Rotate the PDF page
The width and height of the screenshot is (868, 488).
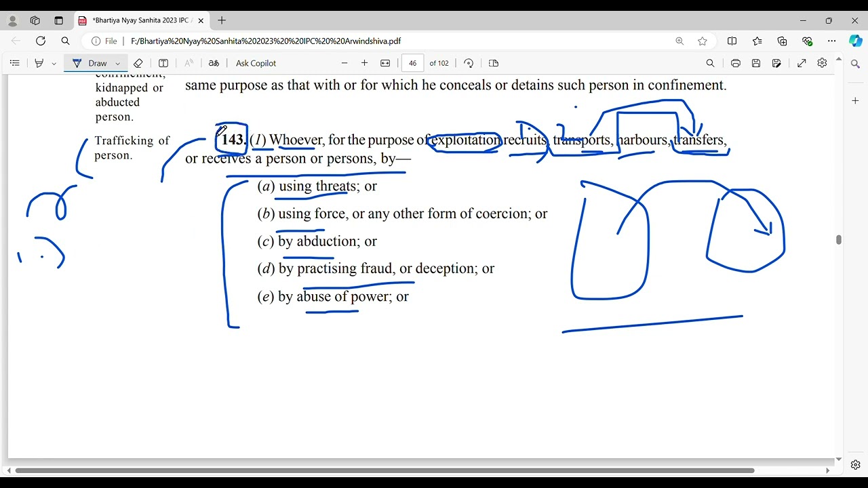469,63
